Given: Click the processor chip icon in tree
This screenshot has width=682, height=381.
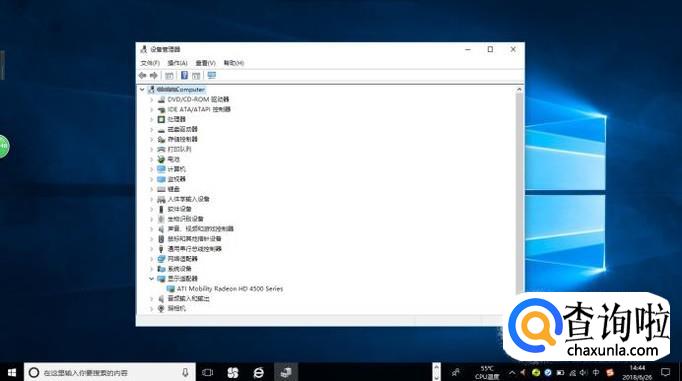Looking at the screenshot, I should [161, 119].
